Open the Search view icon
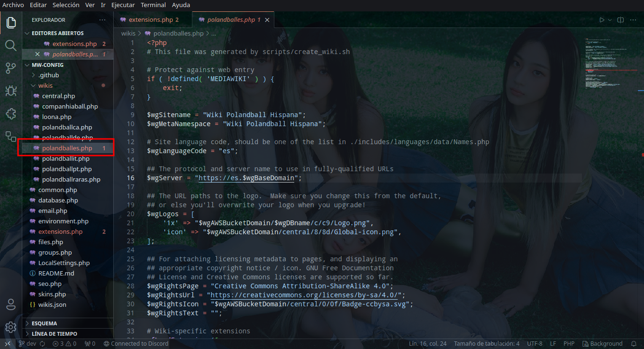The height and width of the screenshot is (349, 644). point(11,46)
